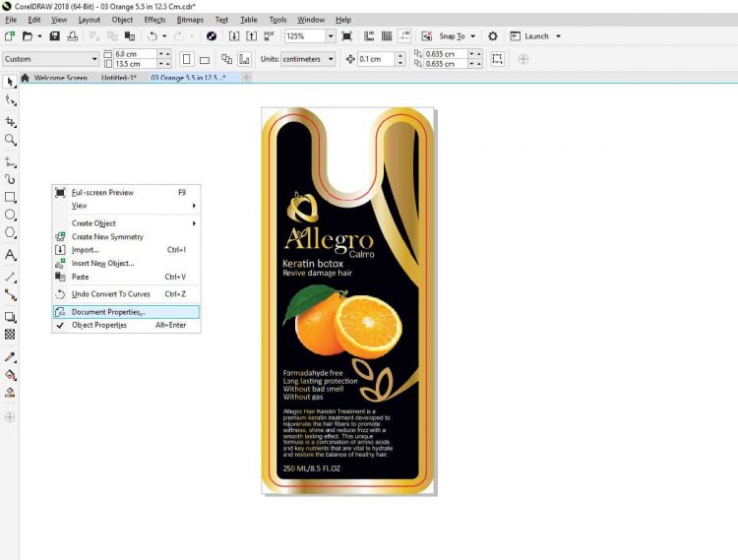This screenshot has width=738, height=560.
Task: Toggle Show Rulers button
Action: pos(369,36)
